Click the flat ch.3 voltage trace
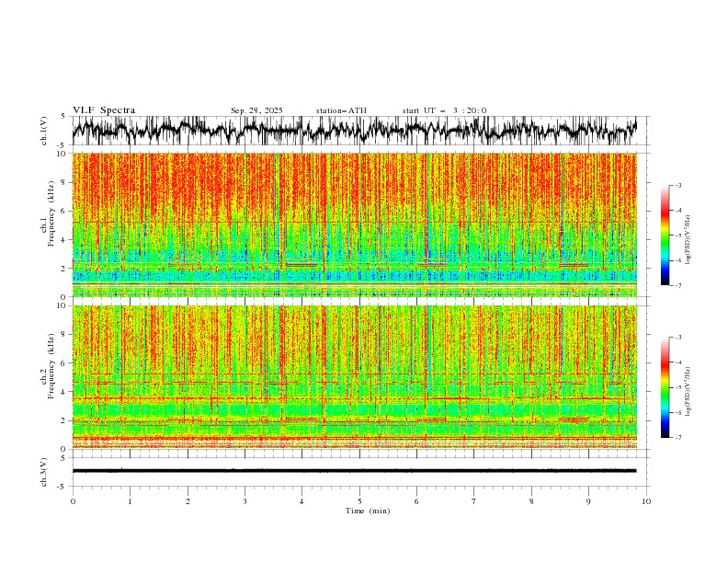Image resolution: width=728 pixels, height=563 pixels. coord(354,471)
